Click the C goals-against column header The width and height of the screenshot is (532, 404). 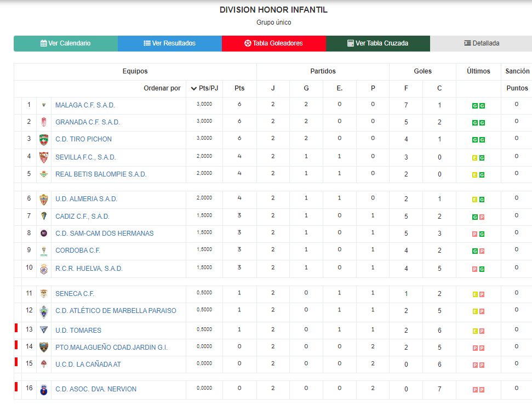point(439,88)
